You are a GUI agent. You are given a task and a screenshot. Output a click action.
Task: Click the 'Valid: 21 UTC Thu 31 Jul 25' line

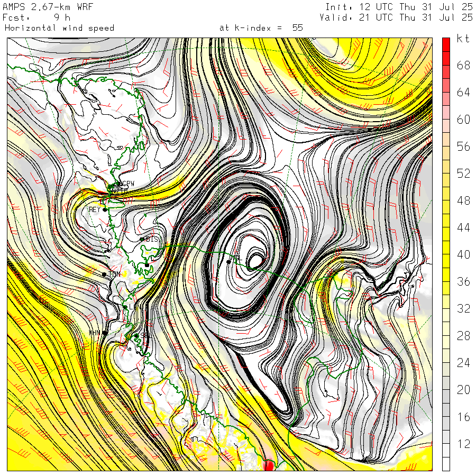coord(396,17)
